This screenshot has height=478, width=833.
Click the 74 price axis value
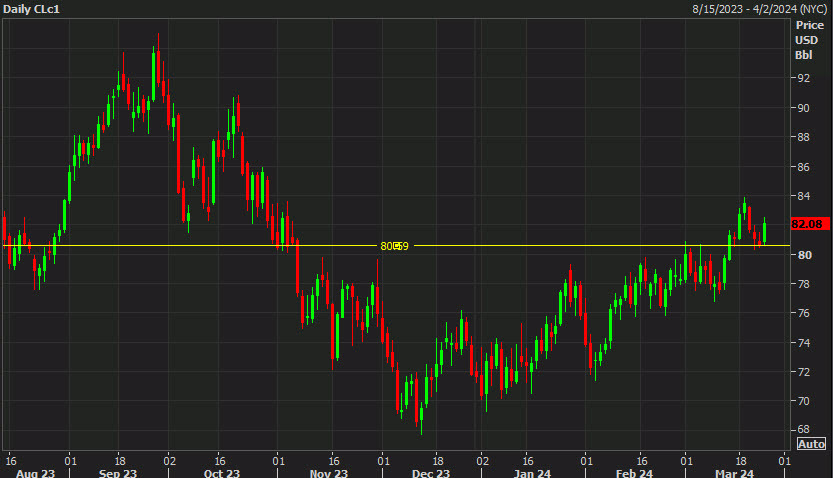804,343
